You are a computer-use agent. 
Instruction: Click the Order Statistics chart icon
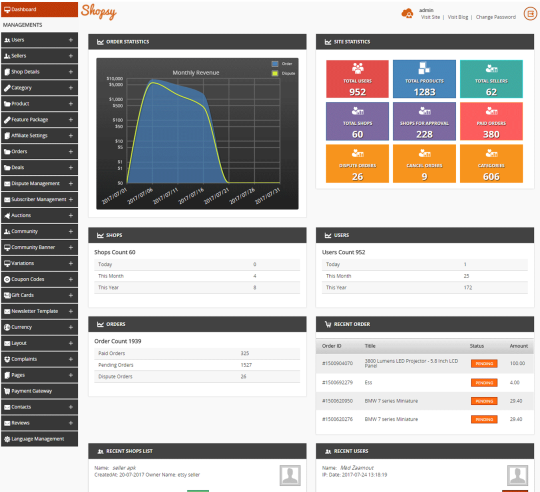pos(100,42)
